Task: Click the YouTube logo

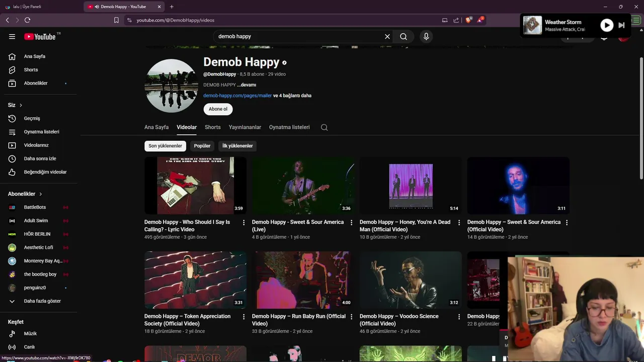Action: click(40, 36)
